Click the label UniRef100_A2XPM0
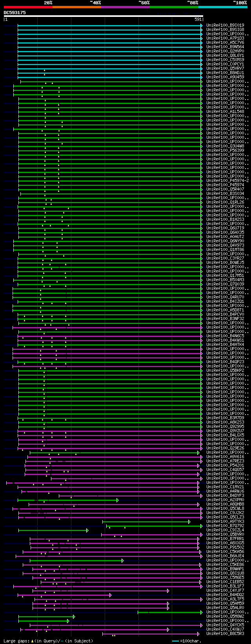This screenshot has width=251, height=644. [225, 500]
